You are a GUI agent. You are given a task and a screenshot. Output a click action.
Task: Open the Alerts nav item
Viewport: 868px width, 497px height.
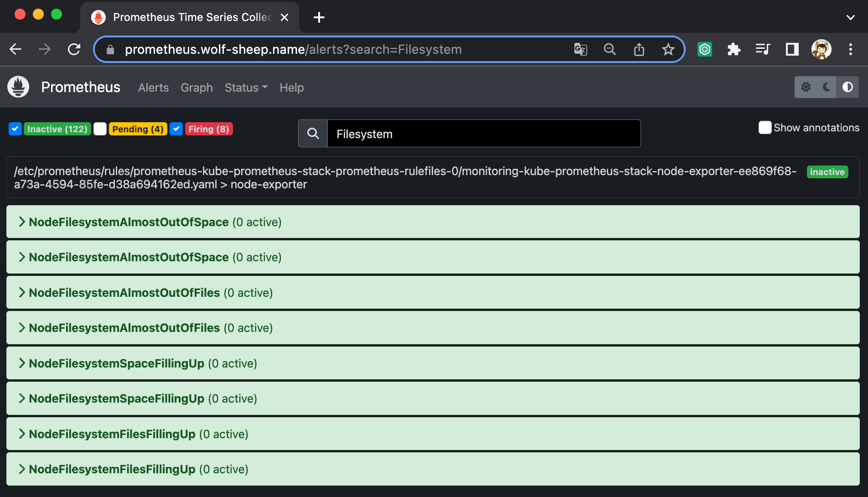click(153, 88)
